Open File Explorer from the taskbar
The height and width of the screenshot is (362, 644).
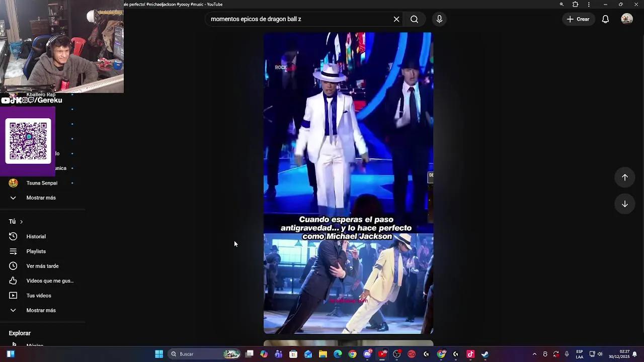(323, 354)
